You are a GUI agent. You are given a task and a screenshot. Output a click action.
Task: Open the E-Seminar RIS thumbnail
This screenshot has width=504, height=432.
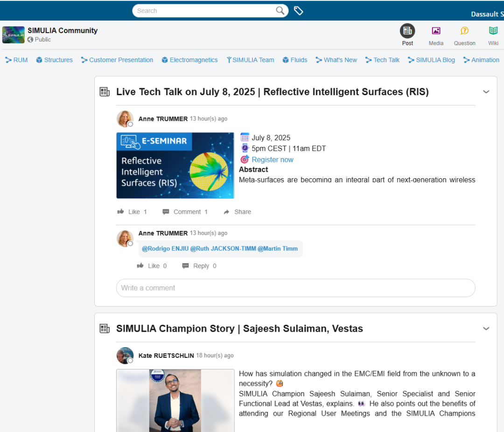click(x=175, y=165)
